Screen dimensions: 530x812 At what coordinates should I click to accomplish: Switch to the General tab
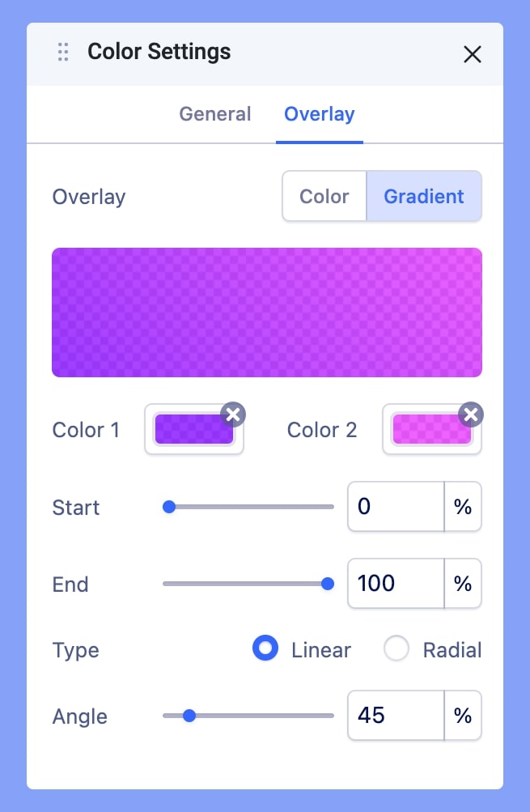(215, 114)
